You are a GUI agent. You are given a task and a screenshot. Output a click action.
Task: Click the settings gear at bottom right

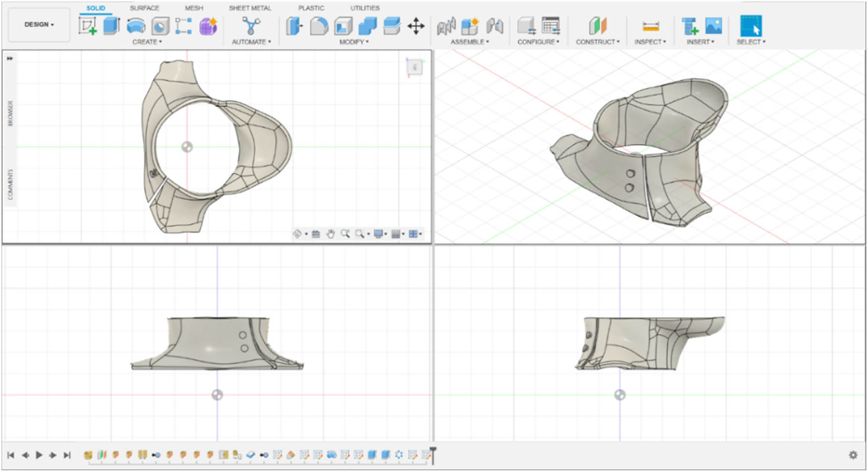click(853, 454)
